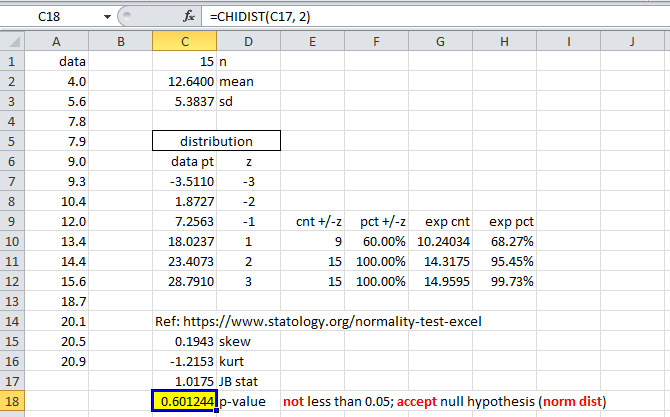Screen dimensions: 670x417
Task: Click the Name Box showing C18
Action: click(49, 17)
